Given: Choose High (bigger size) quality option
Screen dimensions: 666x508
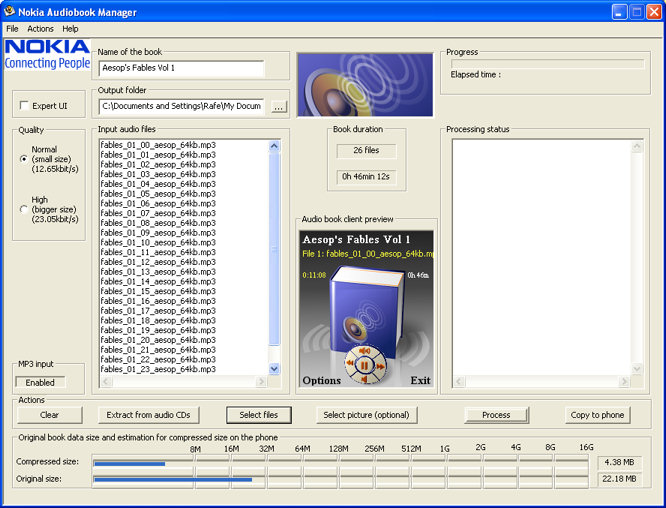Looking at the screenshot, I should coord(24,209).
